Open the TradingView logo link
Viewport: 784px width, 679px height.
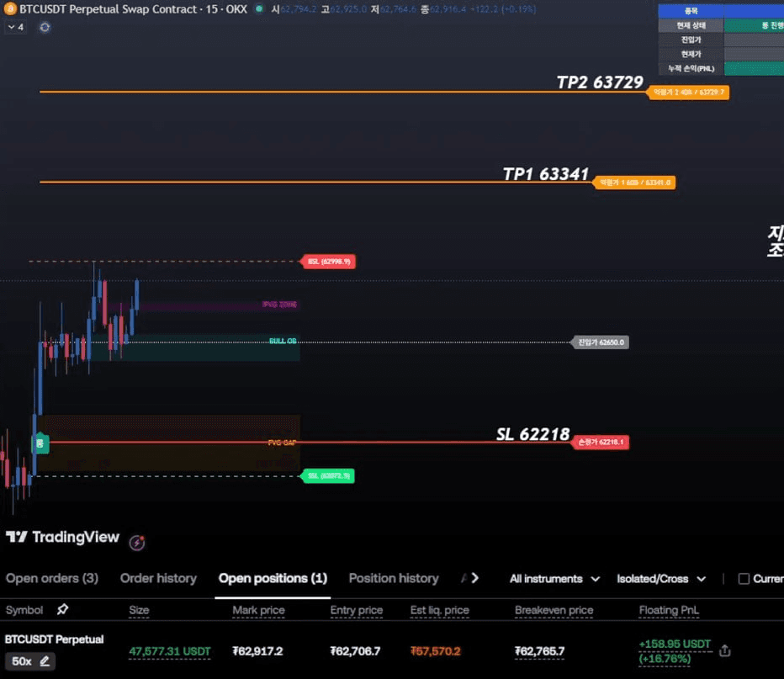pyautogui.click(x=62, y=537)
